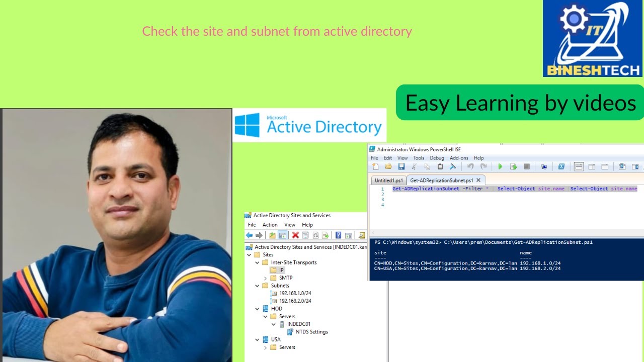Close the Get-ADReplicationSubnet.ps1 tab
644x362 pixels.
coord(478,180)
